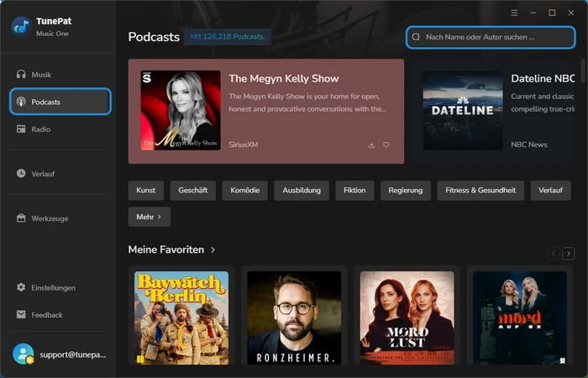588x378 pixels.
Task: Click the user avatar icon at bottom left
Action: (24, 354)
